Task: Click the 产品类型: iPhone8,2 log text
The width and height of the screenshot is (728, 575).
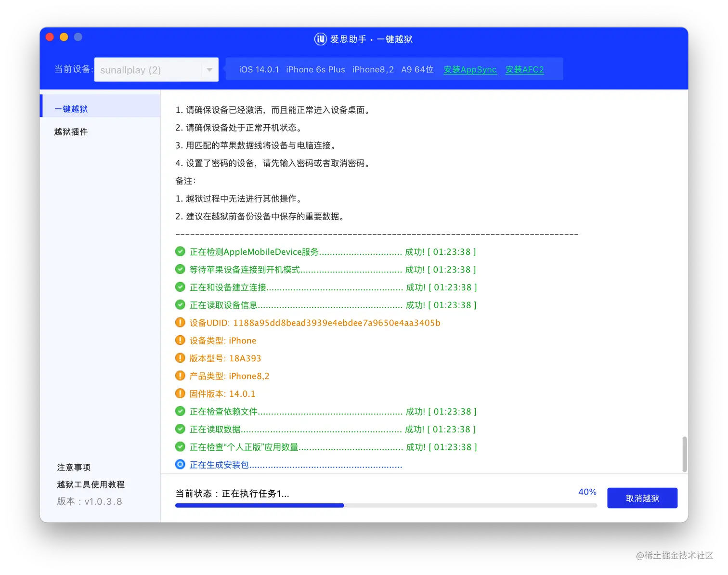Action: (x=229, y=376)
